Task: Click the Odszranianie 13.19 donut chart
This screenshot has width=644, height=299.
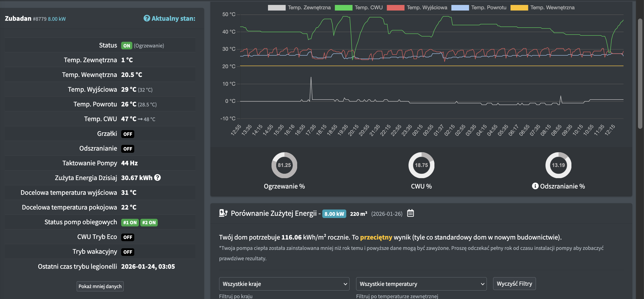Action: pos(558,165)
